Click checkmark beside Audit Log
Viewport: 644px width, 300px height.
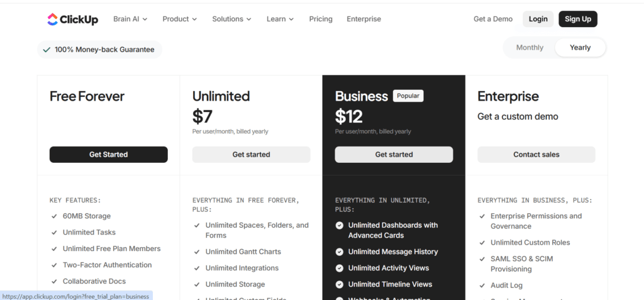click(482, 286)
